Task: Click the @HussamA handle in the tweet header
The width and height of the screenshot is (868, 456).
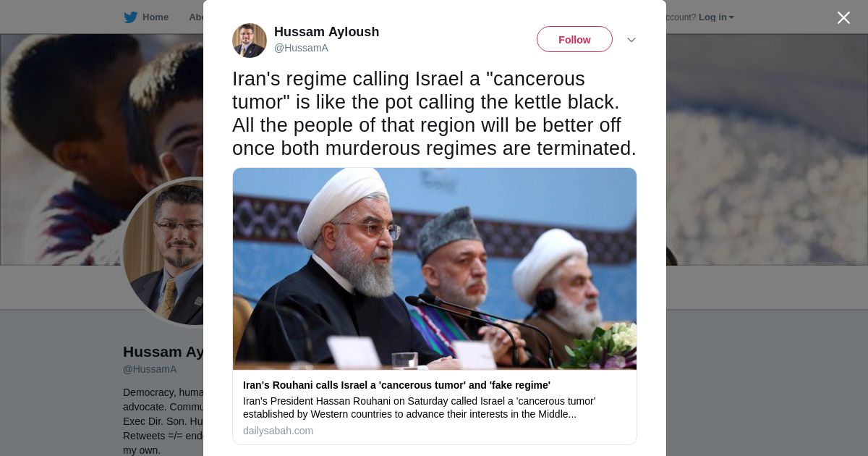Action: [x=301, y=48]
